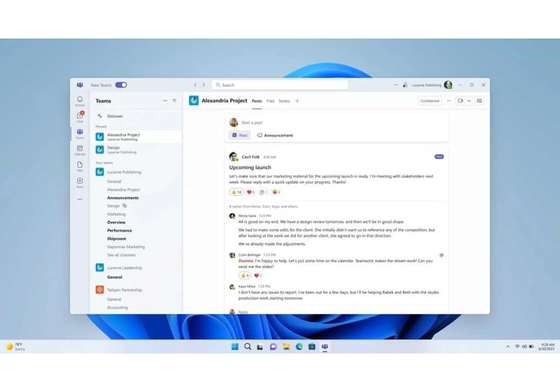The image size is (560, 392).
Task: Open the Overview channel
Action: (116, 223)
